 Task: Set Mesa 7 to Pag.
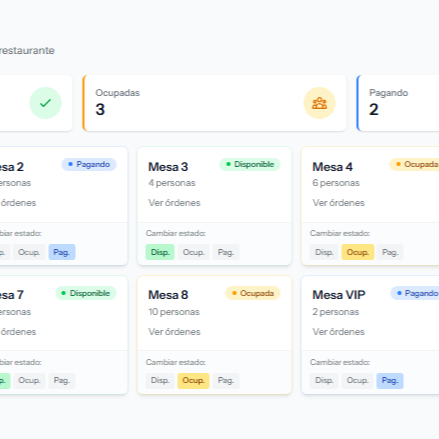pyautogui.click(x=62, y=381)
